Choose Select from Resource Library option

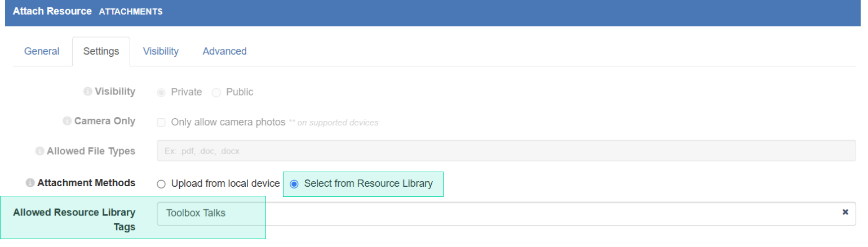294,184
